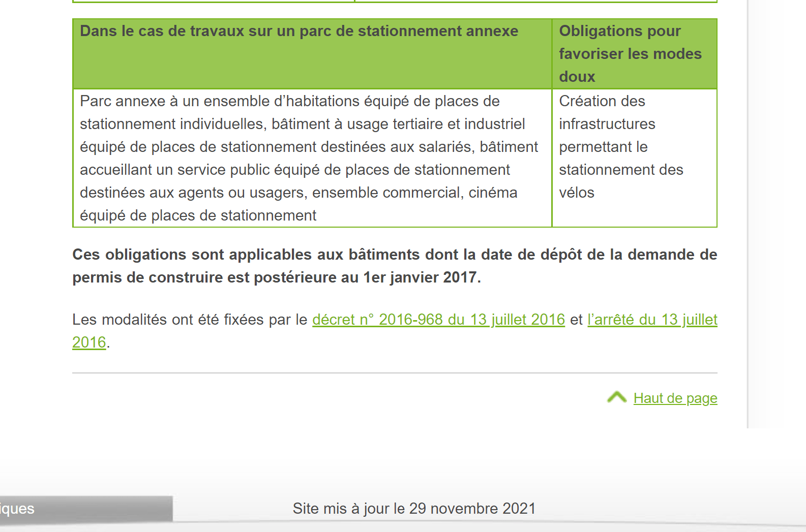Image resolution: width=806 pixels, height=532 pixels.
Task: Click the grey footer tab ending in 'iques'
Action: tap(86, 509)
